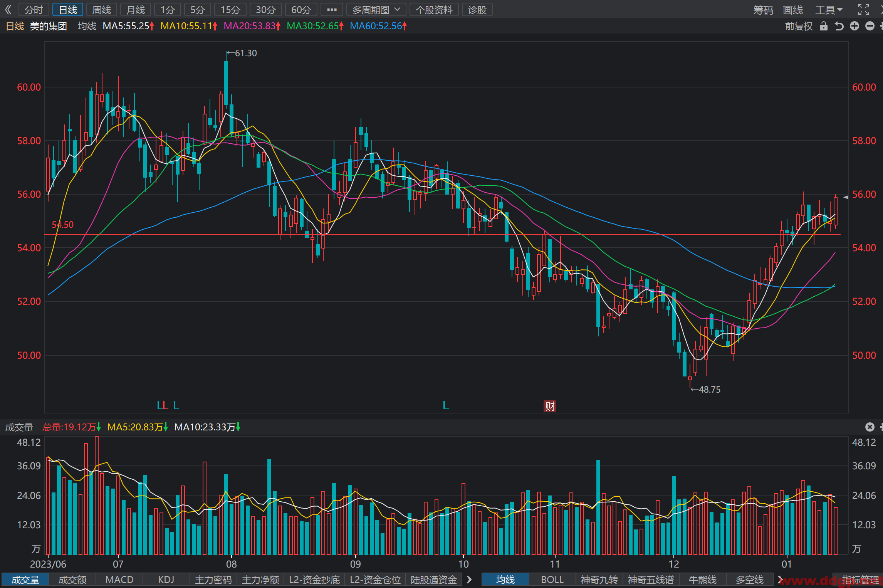
Task: Zoom in chart with plus icon
Action: click(854, 26)
